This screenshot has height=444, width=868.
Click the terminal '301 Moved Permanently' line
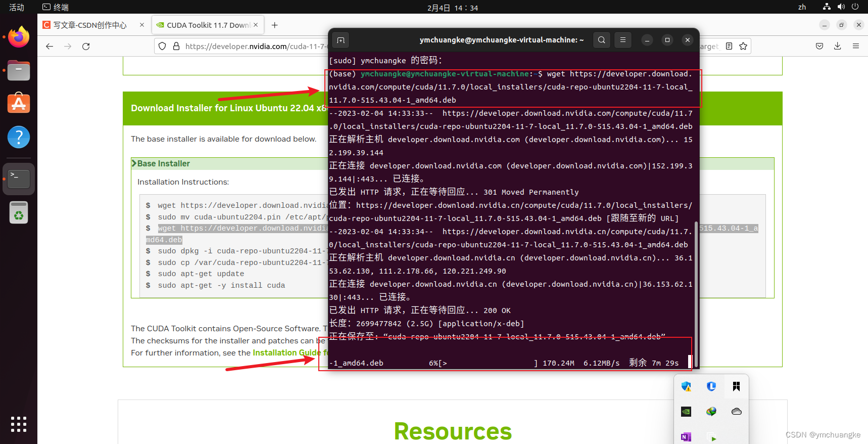click(x=454, y=192)
